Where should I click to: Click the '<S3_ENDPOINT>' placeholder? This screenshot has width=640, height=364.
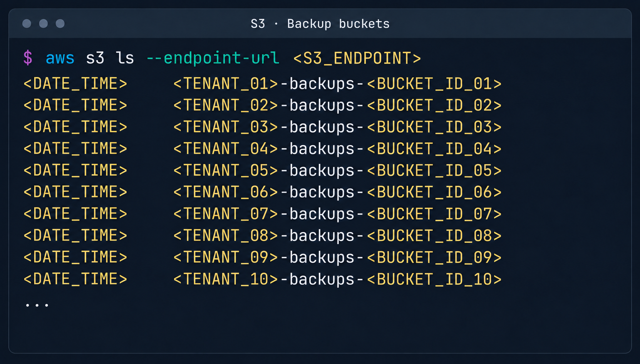[357, 58]
